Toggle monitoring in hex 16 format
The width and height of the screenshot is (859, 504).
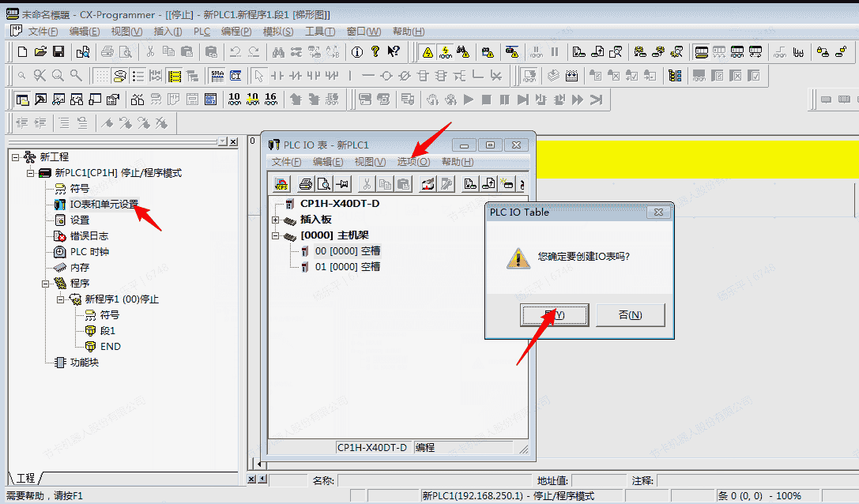[x=270, y=100]
